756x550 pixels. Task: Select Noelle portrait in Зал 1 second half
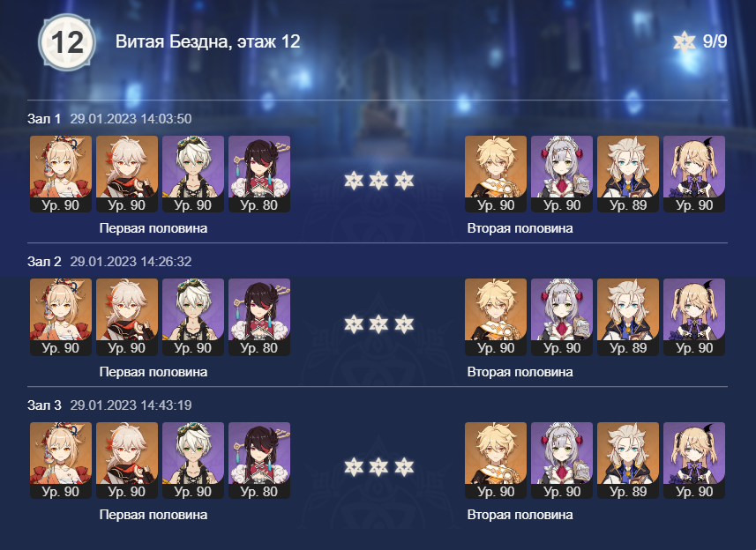pos(562,174)
